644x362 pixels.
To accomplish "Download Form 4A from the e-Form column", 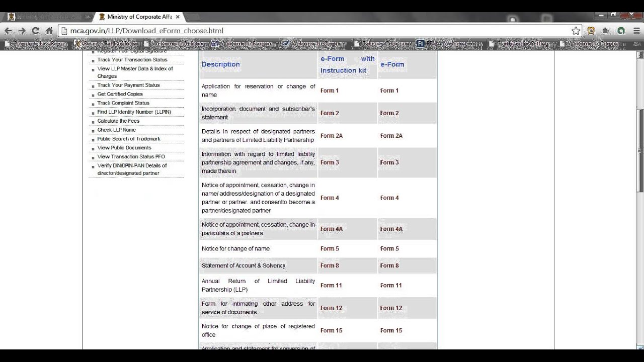I will pos(391,229).
